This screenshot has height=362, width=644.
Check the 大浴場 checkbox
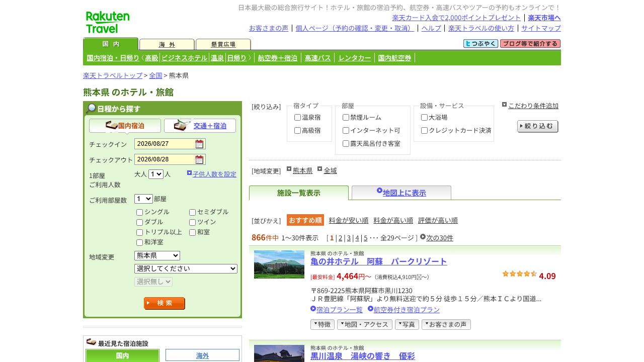[424, 117]
